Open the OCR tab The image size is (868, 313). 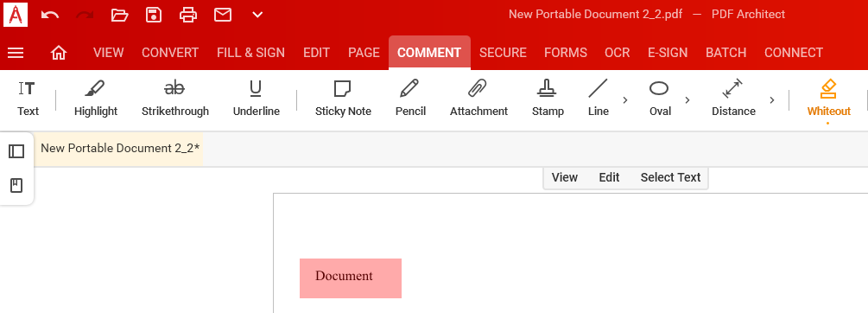pyautogui.click(x=618, y=53)
